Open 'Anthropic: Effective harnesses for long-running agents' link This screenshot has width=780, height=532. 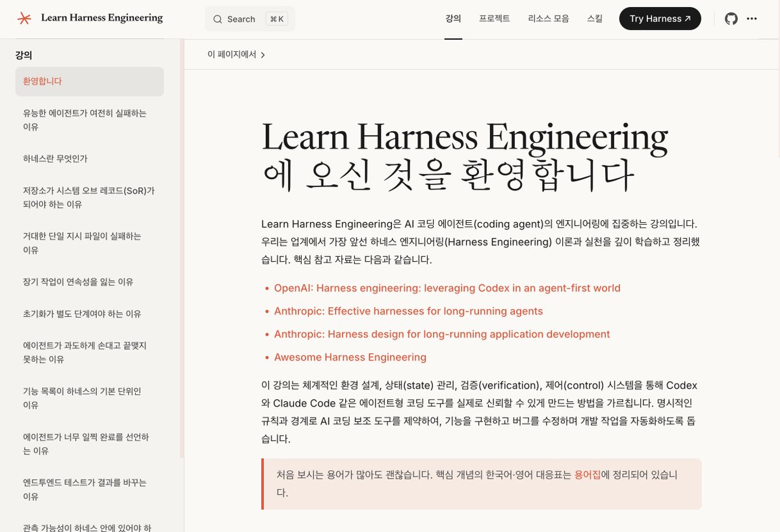pos(408,311)
